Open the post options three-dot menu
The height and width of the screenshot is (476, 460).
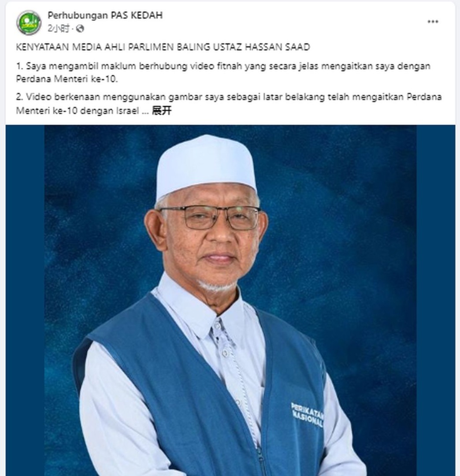pyautogui.click(x=433, y=22)
